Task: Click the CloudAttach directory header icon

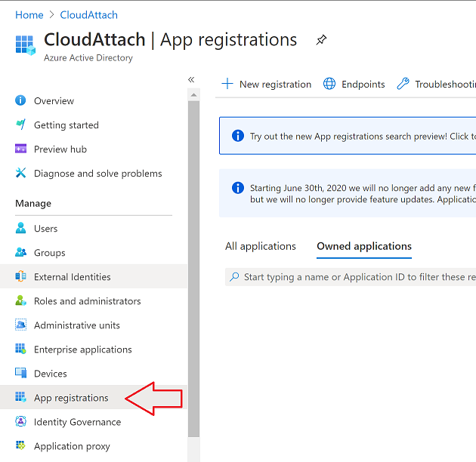Action: [x=26, y=45]
